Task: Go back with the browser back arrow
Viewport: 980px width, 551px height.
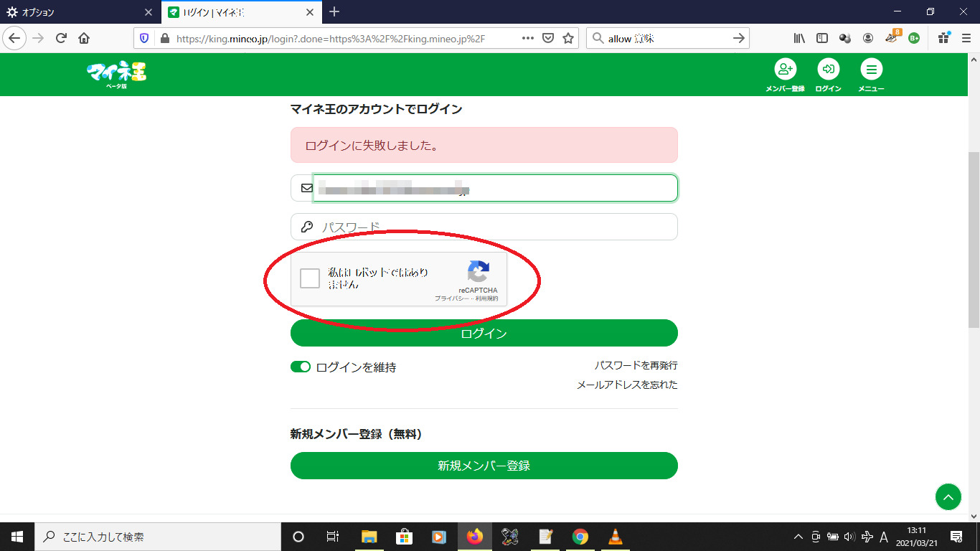Action: (16, 38)
